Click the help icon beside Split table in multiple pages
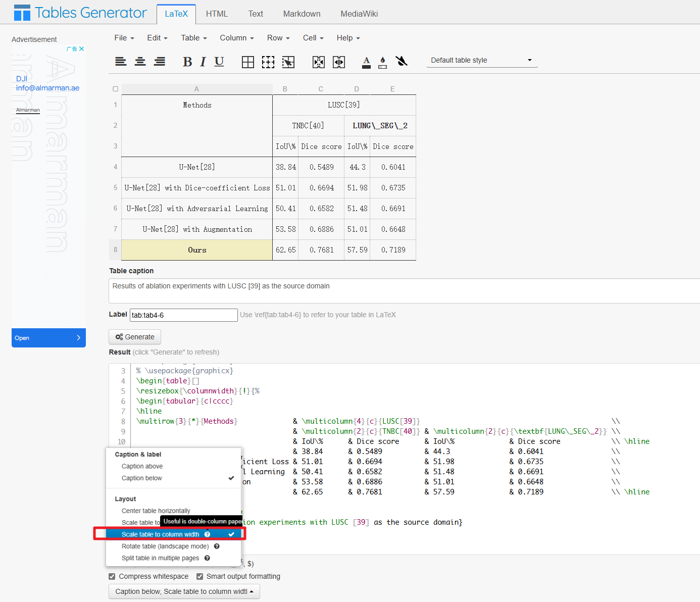 pyautogui.click(x=207, y=558)
